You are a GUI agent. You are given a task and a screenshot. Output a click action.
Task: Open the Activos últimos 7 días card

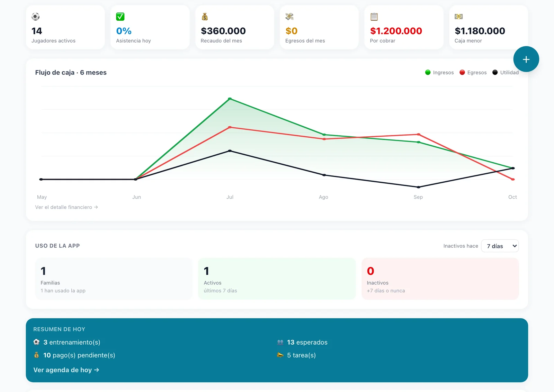[277, 279]
